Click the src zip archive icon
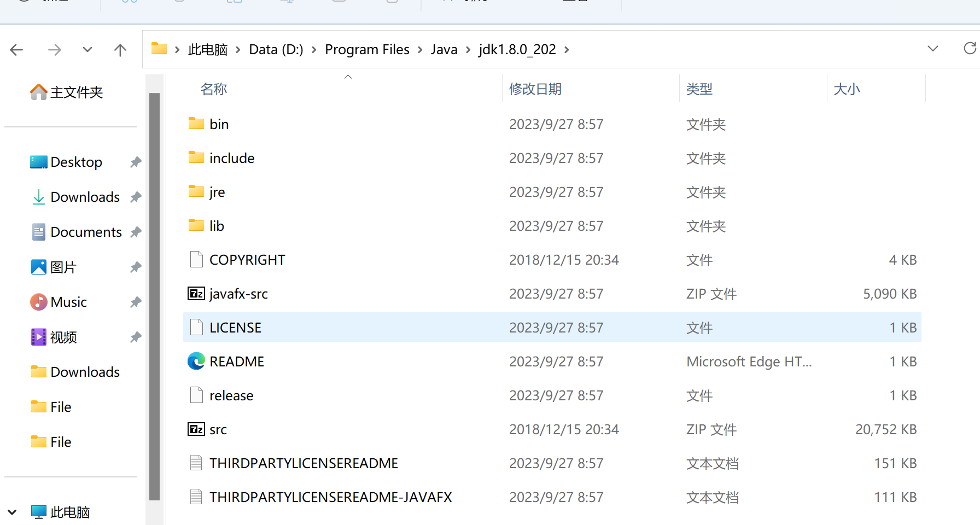Viewport: 980px width, 525px height. [196, 429]
